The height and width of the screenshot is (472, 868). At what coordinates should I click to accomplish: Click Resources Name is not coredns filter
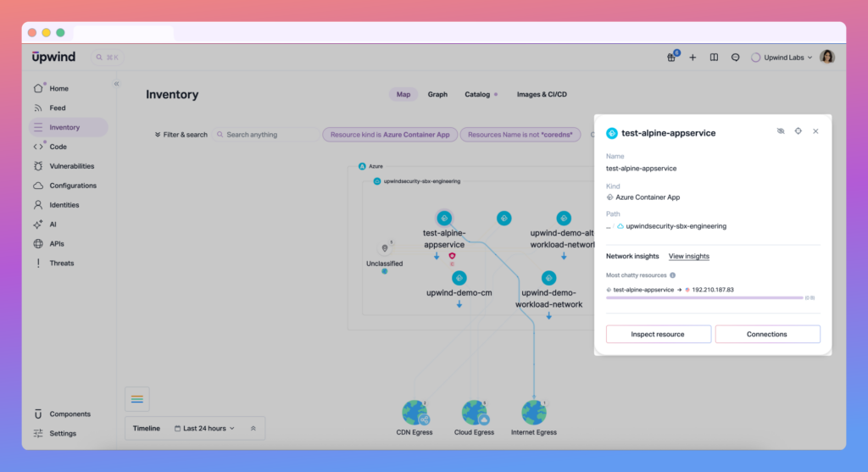point(520,135)
